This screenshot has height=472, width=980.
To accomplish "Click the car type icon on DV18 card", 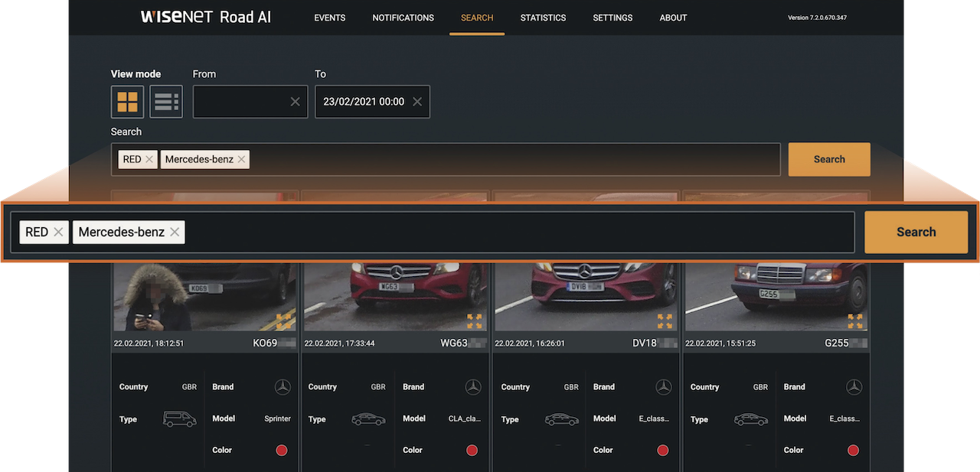I will (561, 419).
